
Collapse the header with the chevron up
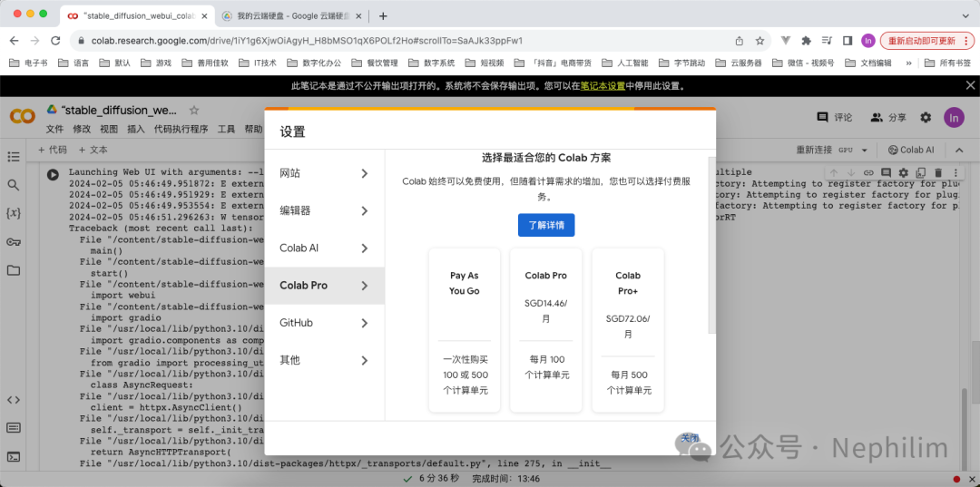coord(958,150)
